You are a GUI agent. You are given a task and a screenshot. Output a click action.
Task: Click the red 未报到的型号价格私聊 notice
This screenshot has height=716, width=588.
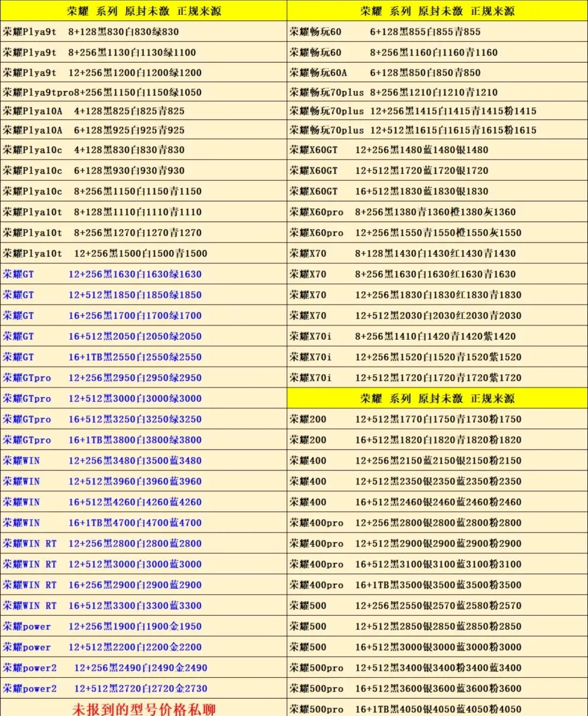coord(144,709)
